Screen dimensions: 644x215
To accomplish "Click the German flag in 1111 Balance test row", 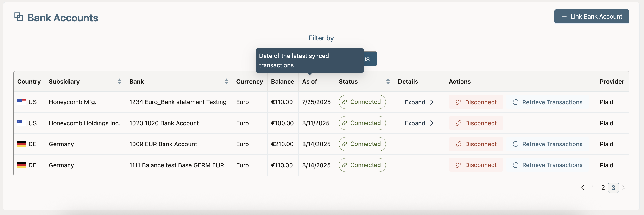I will click(x=22, y=165).
